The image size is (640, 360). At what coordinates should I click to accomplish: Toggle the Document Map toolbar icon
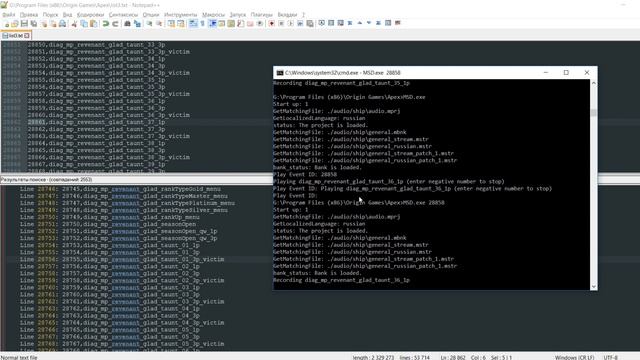pos(231,24)
